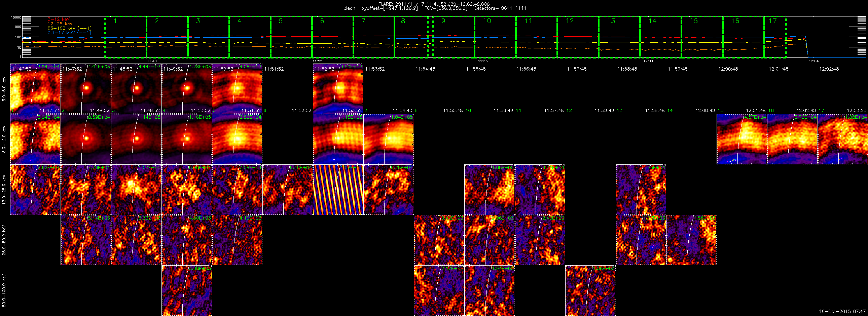Select interval 14 box in the light curve
The image size is (868, 316).
pyautogui.click(x=660, y=37)
